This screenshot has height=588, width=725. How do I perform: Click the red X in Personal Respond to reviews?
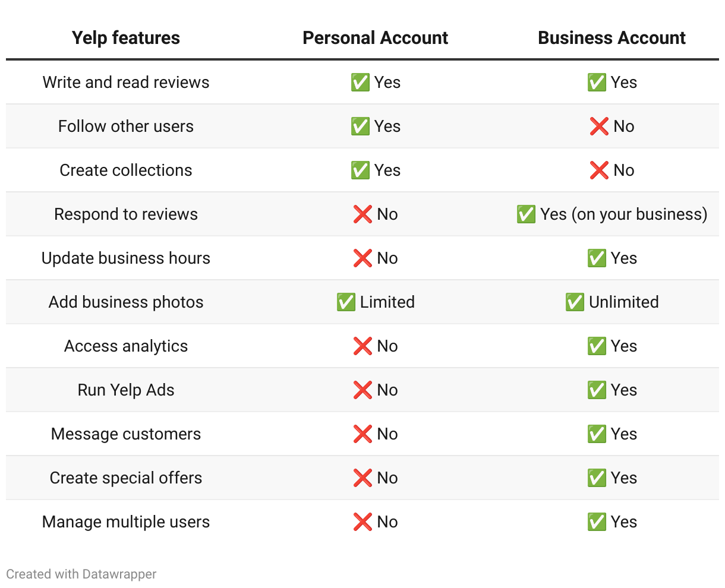coord(363,214)
